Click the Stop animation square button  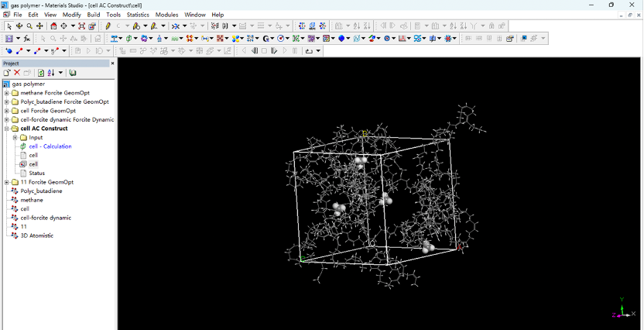(x=264, y=51)
